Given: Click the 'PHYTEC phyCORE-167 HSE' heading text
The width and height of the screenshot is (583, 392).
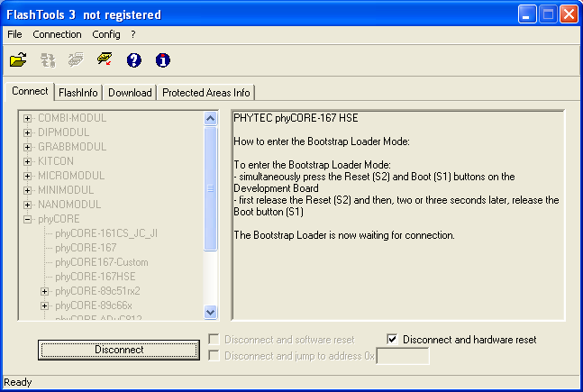Looking at the screenshot, I should point(296,118).
